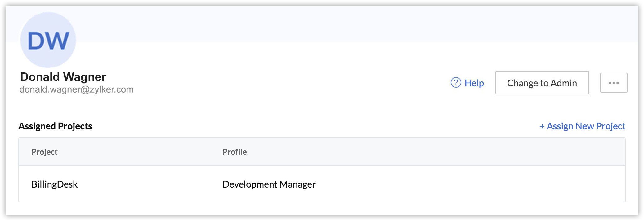Click the DW avatar circle
The image size is (644, 221).
pos(48,40)
